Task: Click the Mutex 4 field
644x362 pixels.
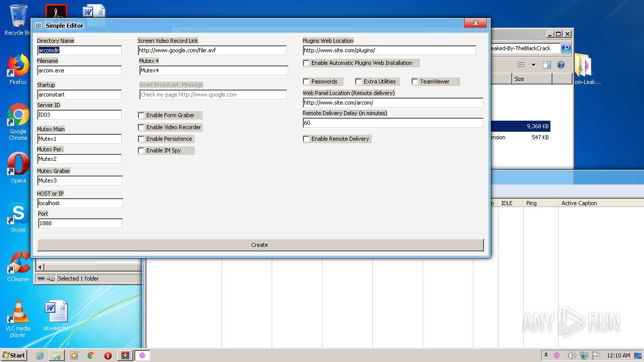Action: click(213, 70)
